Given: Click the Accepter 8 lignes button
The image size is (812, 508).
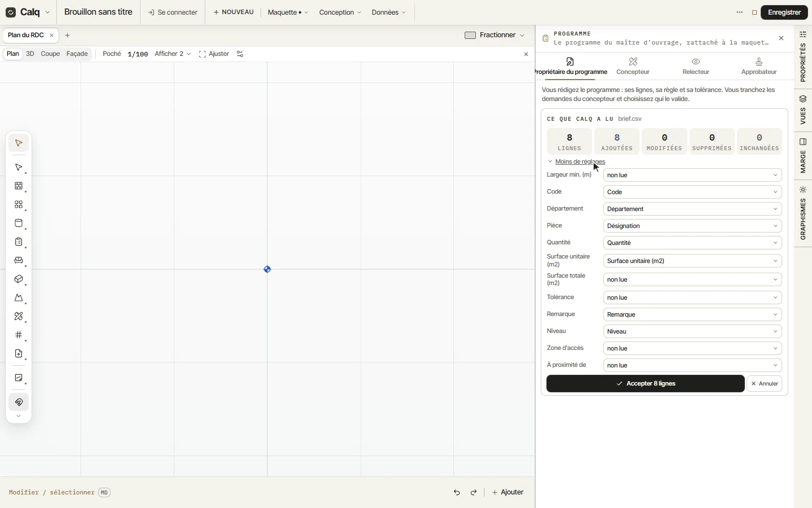Looking at the screenshot, I should pos(646,384).
